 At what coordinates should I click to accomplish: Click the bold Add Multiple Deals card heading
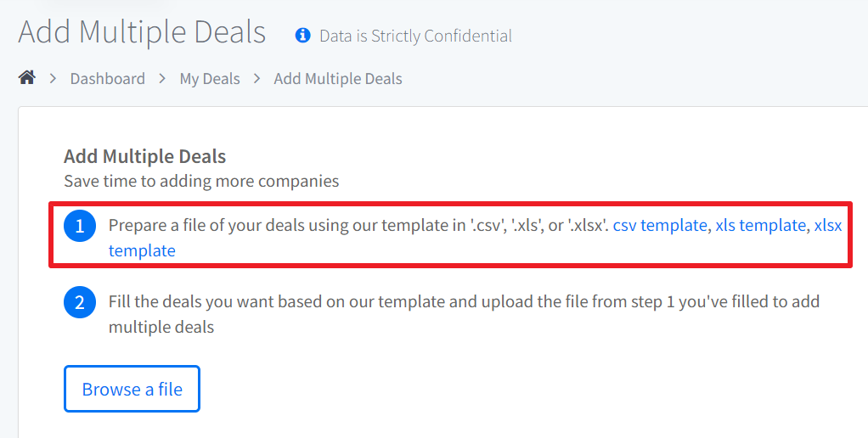point(145,156)
